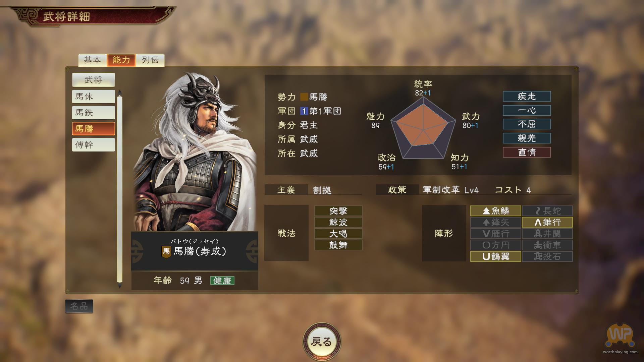Image resolution: width=644 pixels, height=362 pixels.
Task: Click the 戻る back button
Action: tap(322, 342)
